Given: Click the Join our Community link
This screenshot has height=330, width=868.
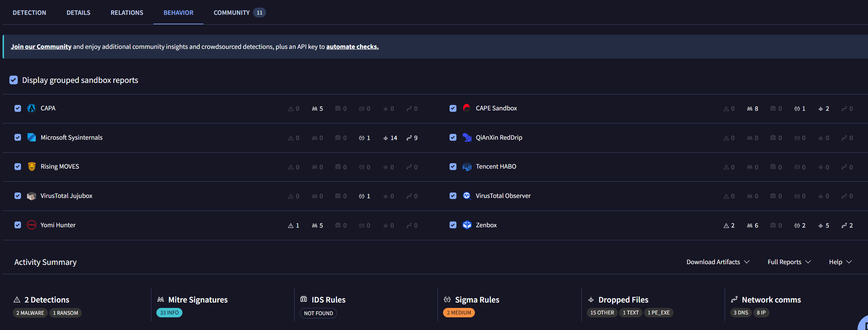Looking at the screenshot, I should coord(41,47).
